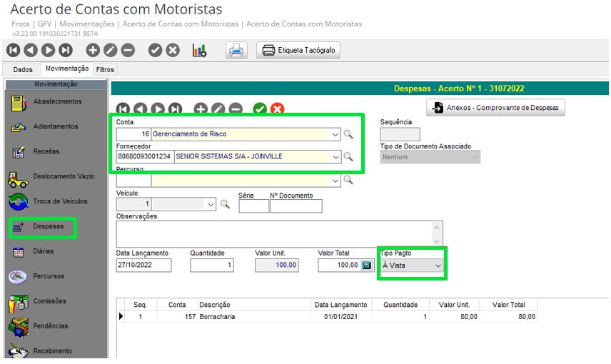Click Sequência field
This screenshot has height=364, width=611.
tap(400, 134)
